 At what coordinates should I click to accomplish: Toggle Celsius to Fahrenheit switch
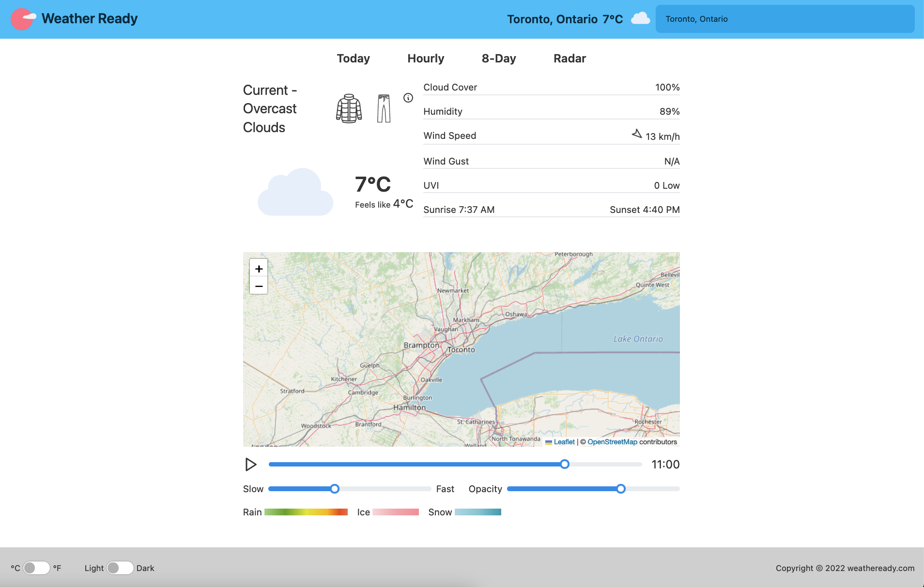36,568
